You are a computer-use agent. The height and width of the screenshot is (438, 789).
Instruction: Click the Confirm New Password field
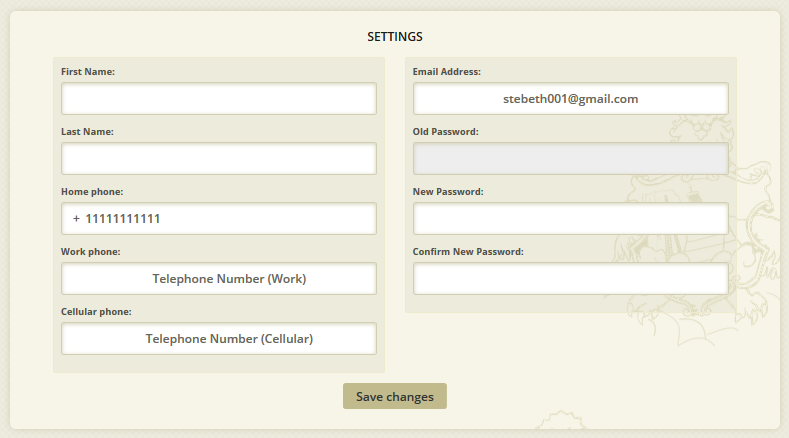(x=571, y=278)
